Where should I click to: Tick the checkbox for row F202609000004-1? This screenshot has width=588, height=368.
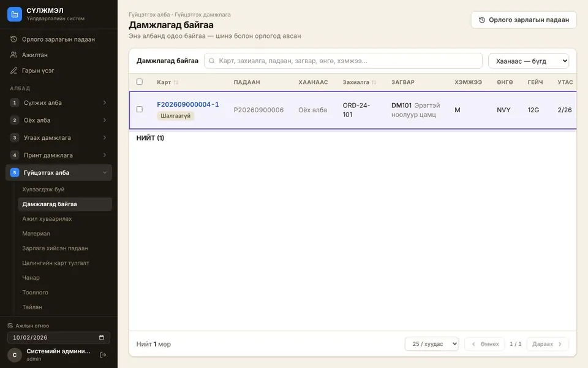click(140, 109)
